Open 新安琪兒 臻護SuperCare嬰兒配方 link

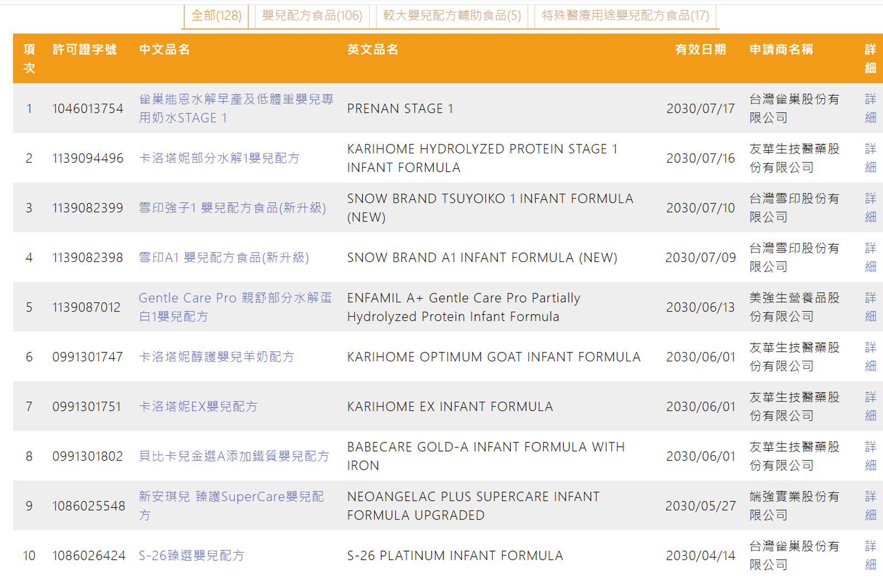[231, 505]
